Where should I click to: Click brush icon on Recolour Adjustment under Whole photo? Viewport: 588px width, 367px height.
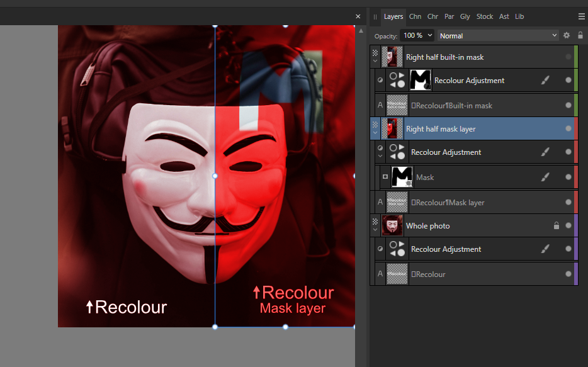(x=545, y=249)
